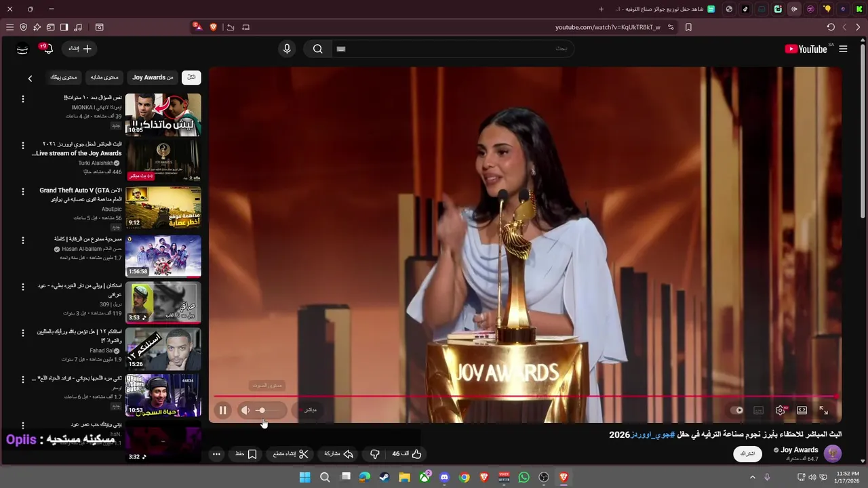868x488 pixels.
Task: Open the Brave VPN shield icon
Action: [x=23, y=27]
